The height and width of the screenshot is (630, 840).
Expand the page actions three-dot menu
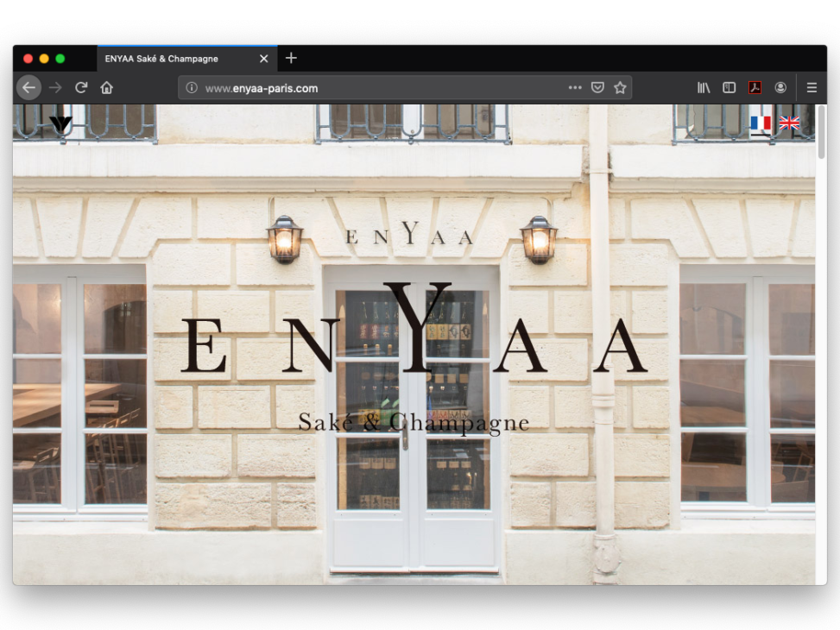point(575,87)
